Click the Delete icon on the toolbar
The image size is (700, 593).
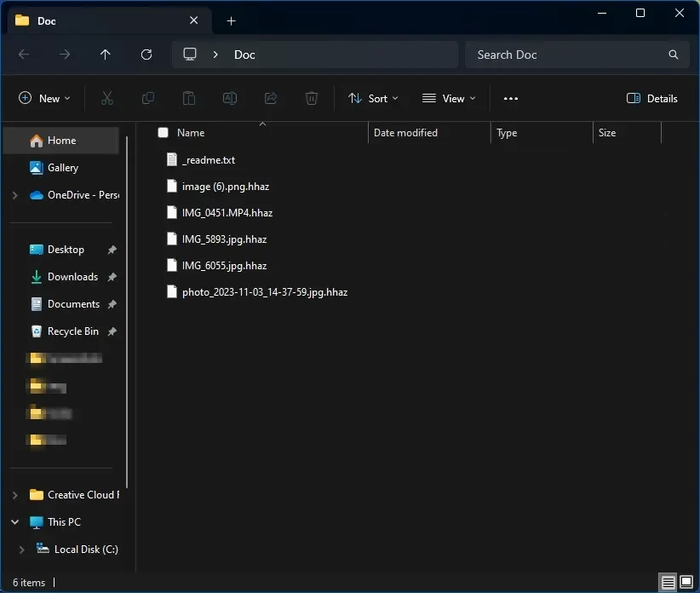click(x=312, y=98)
